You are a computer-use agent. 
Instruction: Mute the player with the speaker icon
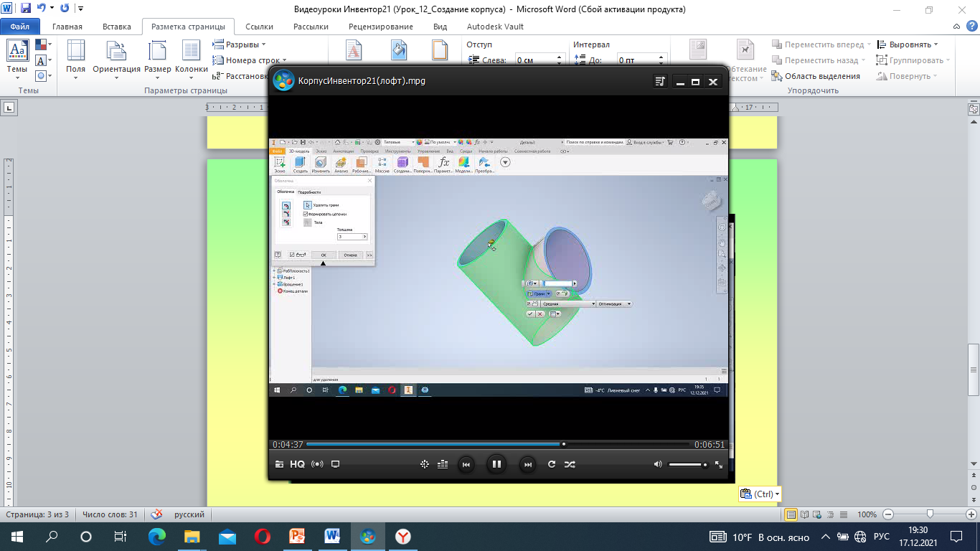[658, 464]
